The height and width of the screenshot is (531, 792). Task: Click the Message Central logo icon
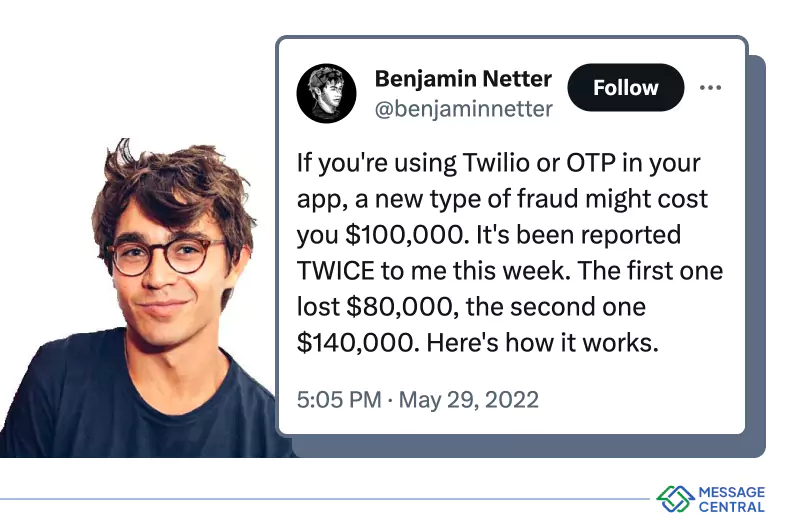(676, 499)
